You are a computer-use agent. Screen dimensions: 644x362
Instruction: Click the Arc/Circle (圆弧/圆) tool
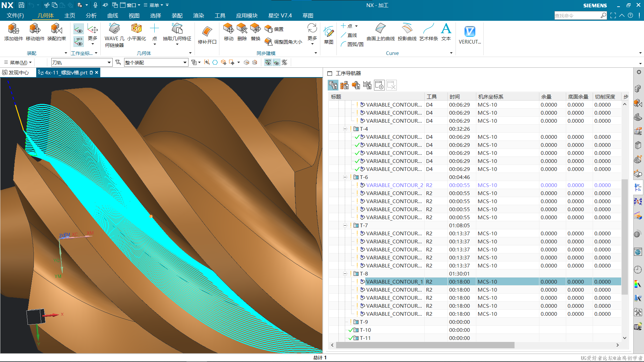click(352, 44)
